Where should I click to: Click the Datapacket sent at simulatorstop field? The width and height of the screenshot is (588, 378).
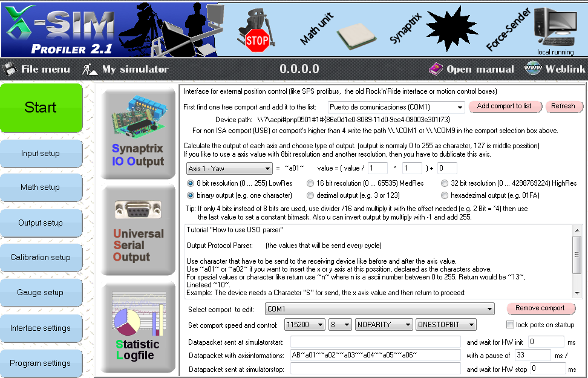tap(376, 369)
